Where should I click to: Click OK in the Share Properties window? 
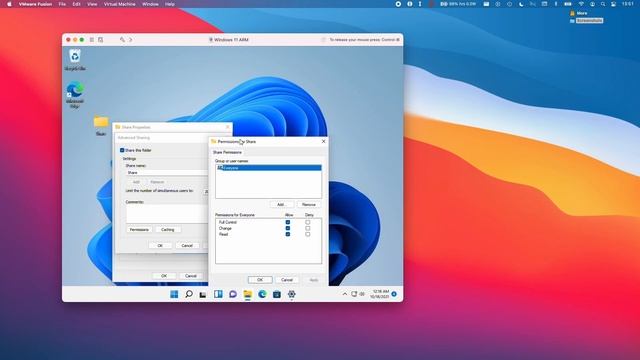click(164, 276)
